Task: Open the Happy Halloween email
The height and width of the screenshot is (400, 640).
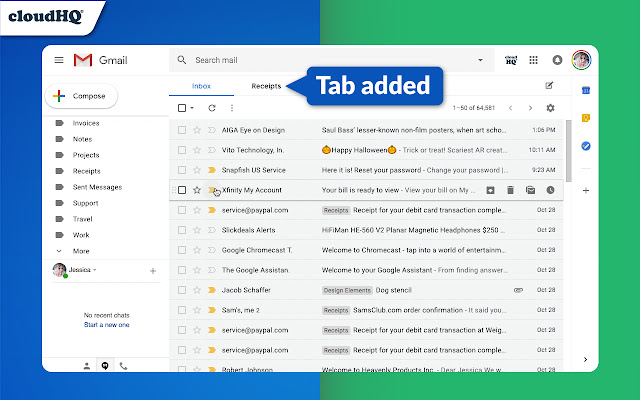Action: coord(367,150)
